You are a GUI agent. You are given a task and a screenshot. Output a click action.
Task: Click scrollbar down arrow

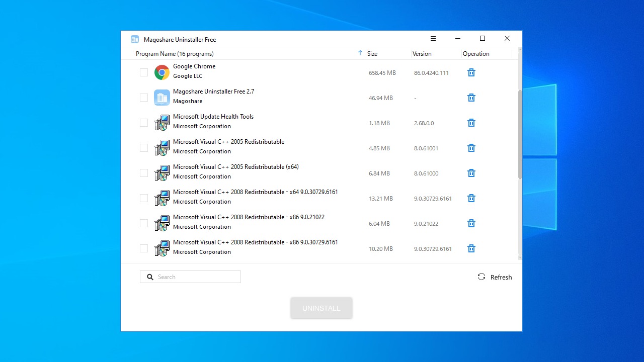[x=520, y=258]
